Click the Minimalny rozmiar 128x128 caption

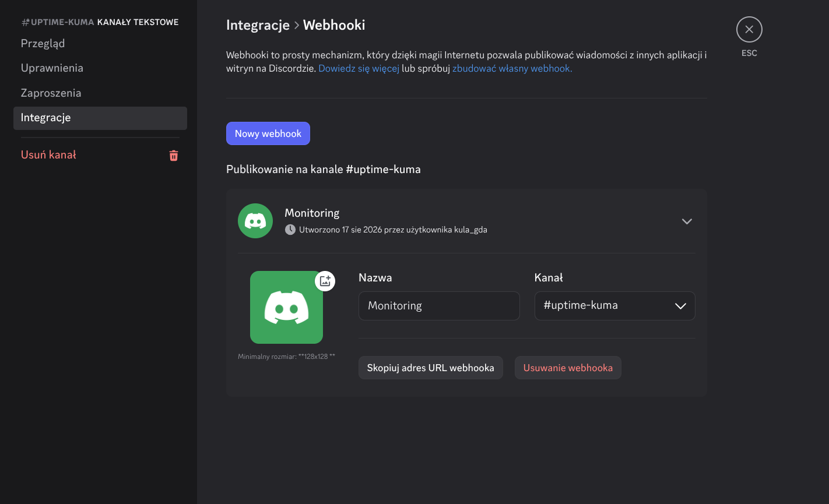pyautogui.click(x=286, y=357)
